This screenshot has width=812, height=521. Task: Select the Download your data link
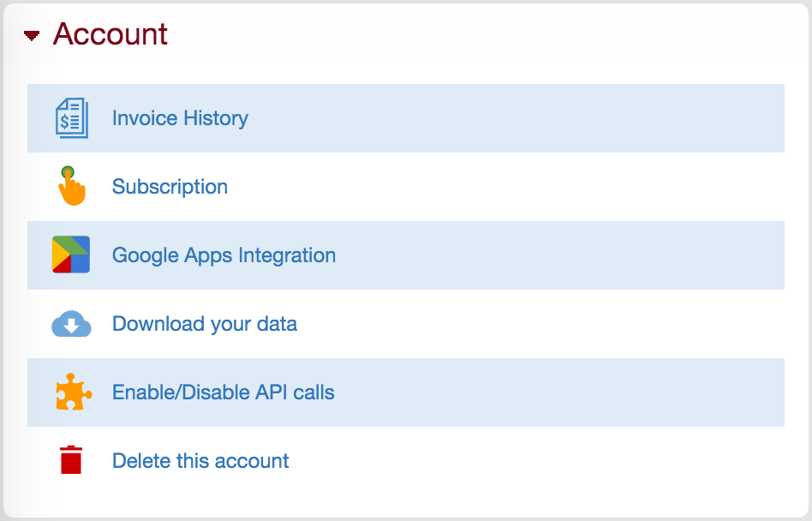click(205, 324)
